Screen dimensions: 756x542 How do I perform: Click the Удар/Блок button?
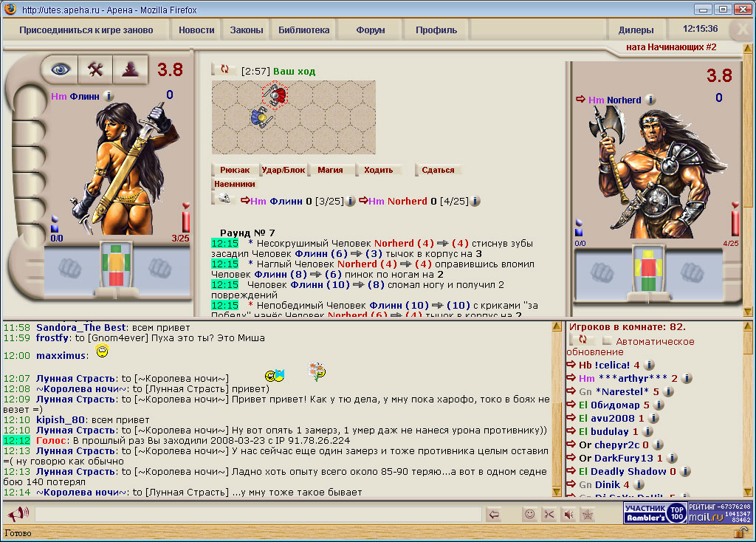click(283, 170)
